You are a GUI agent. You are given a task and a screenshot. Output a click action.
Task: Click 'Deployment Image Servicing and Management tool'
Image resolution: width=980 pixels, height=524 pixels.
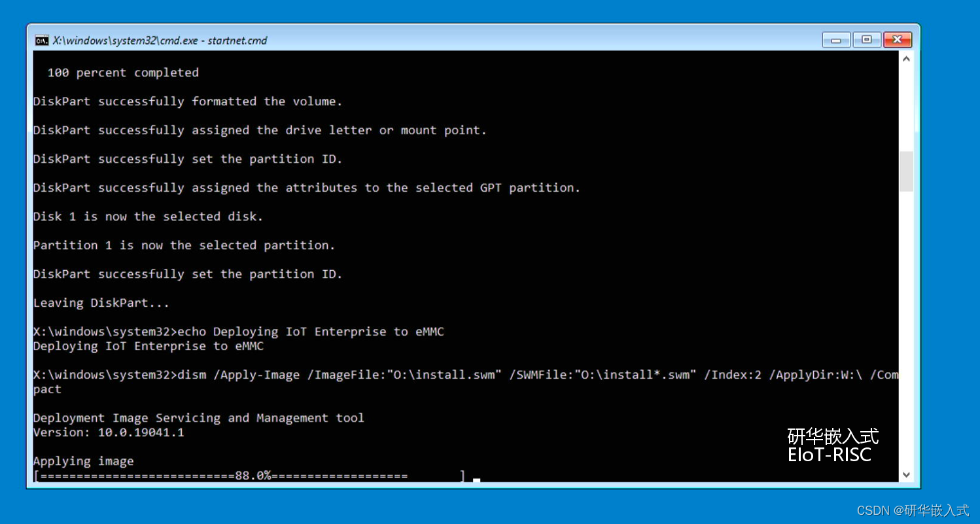pyautogui.click(x=199, y=418)
